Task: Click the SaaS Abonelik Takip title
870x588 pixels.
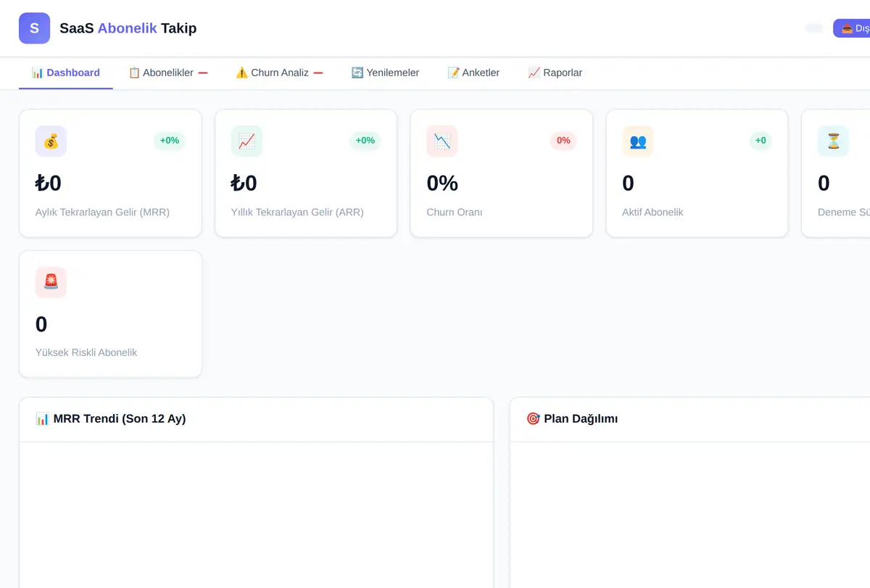Action: (128, 28)
